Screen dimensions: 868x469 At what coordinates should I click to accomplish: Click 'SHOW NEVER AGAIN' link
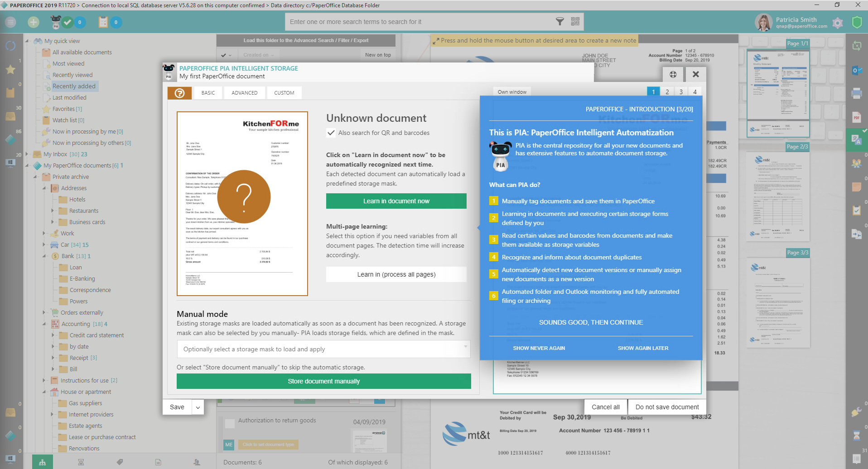tap(539, 348)
